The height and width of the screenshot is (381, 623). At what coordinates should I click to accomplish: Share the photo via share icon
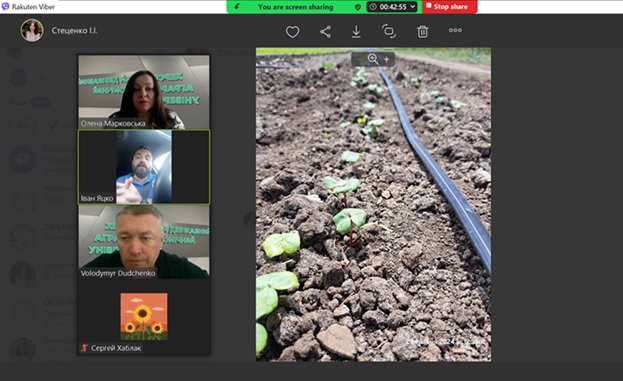click(325, 32)
